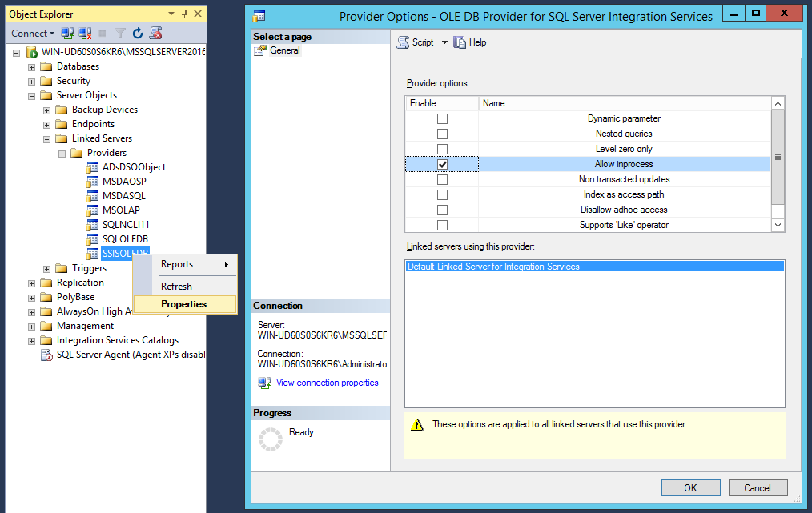Close the Object Explorer panel
The image size is (812, 513).
pos(198,14)
